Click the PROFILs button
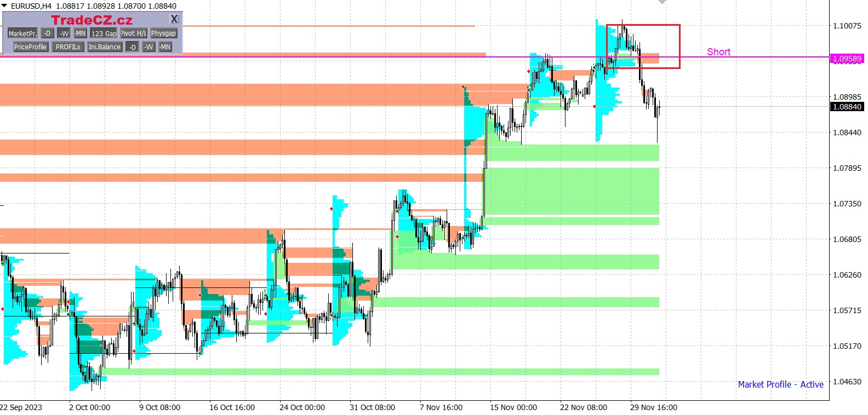868x415 pixels. click(68, 47)
